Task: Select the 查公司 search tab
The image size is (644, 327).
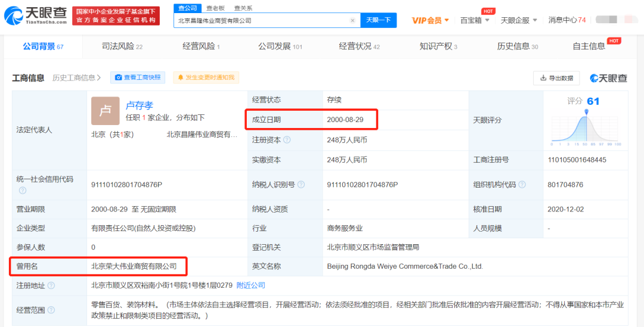Action: click(188, 8)
